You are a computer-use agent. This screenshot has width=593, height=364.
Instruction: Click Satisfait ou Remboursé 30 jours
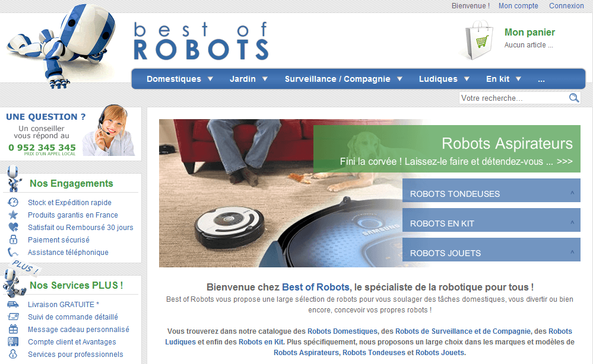coord(81,227)
